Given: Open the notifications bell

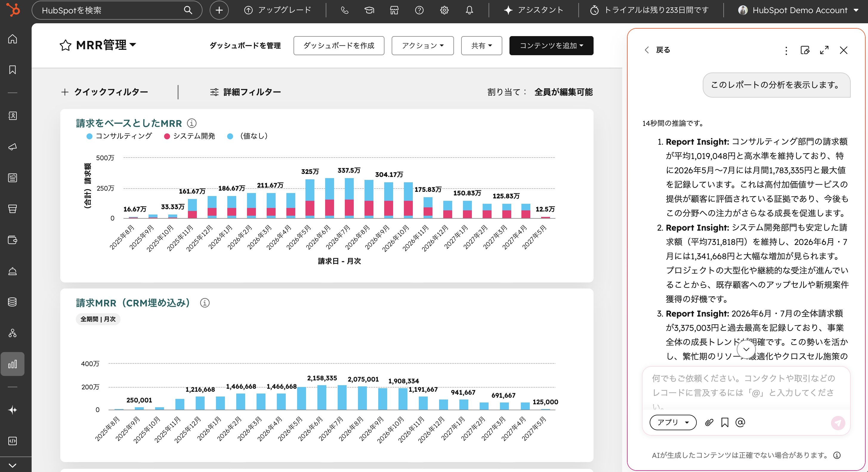Looking at the screenshot, I should click(x=469, y=10).
